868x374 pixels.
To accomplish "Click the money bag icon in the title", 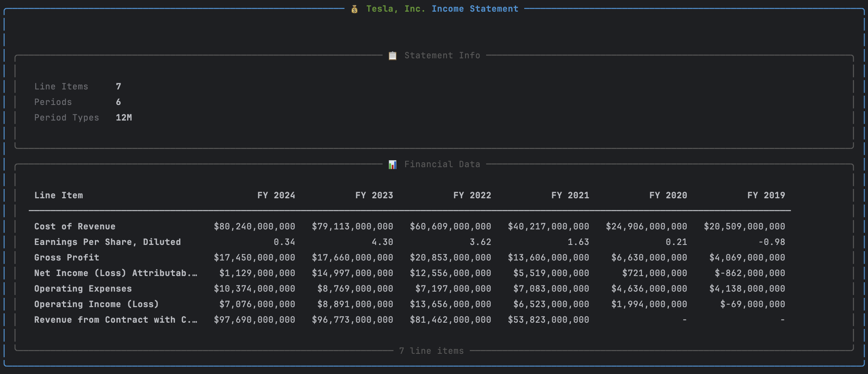I will click(354, 9).
